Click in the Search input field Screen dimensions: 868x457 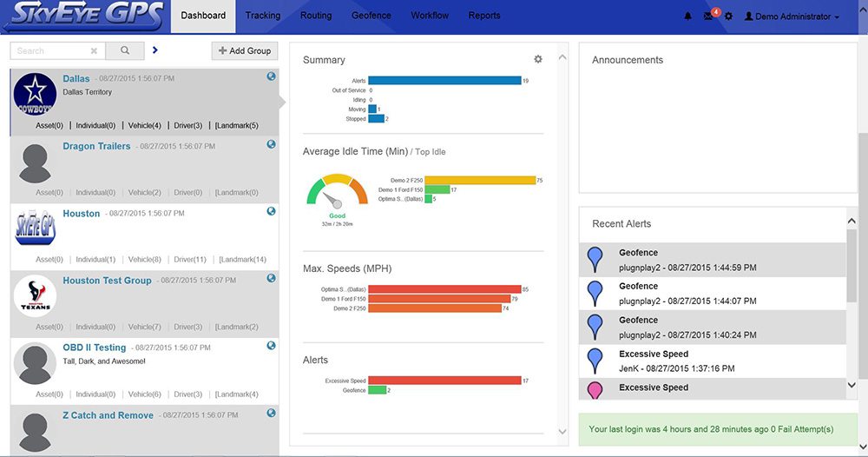pyautogui.click(x=50, y=51)
